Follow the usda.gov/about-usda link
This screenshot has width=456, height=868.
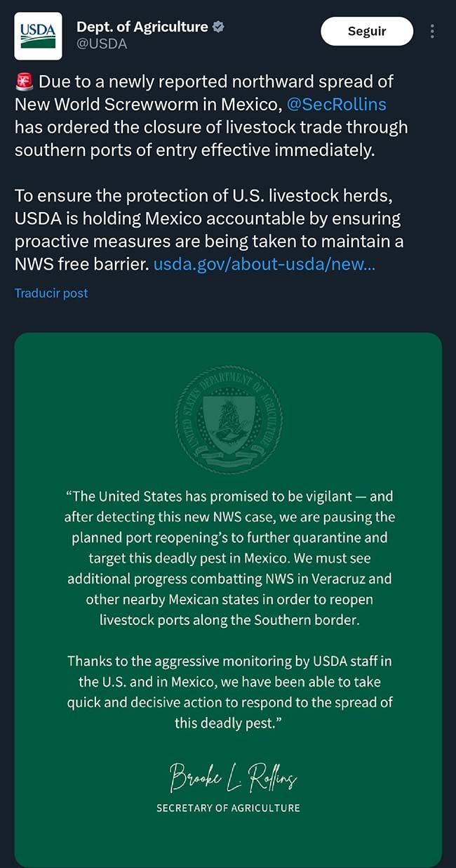[264, 265]
